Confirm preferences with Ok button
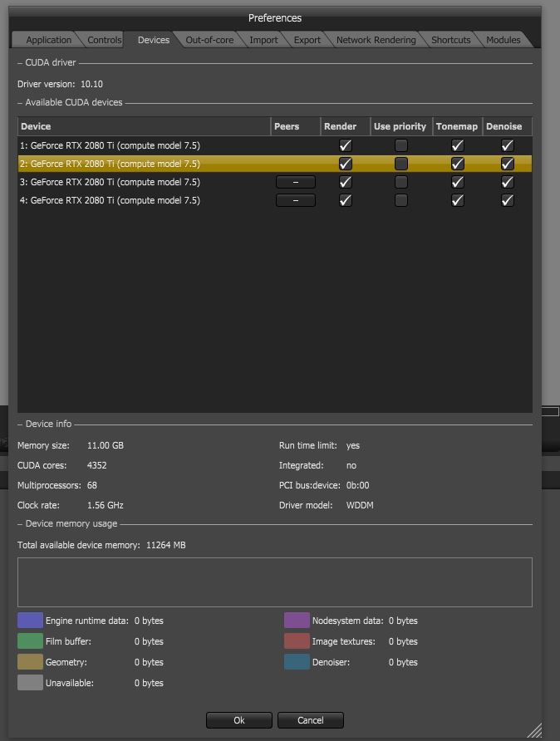Screen dimensions: 560x741 click(x=239, y=720)
